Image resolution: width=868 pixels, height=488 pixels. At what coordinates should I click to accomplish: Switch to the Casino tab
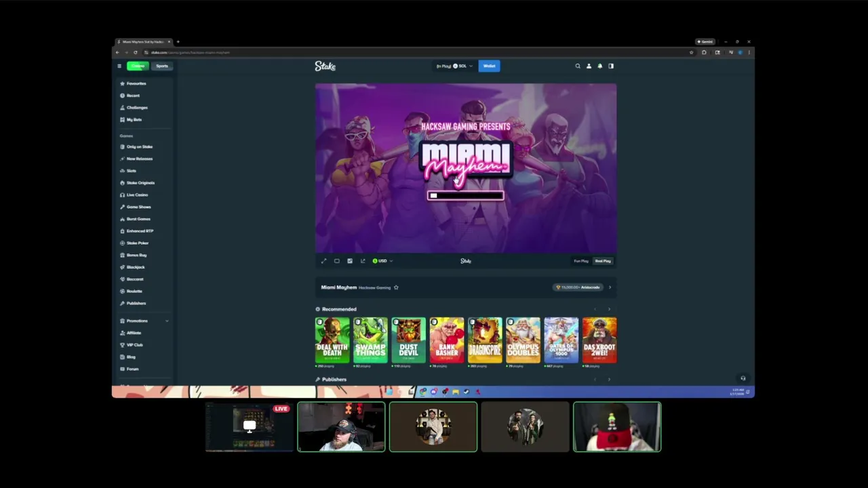tap(138, 66)
